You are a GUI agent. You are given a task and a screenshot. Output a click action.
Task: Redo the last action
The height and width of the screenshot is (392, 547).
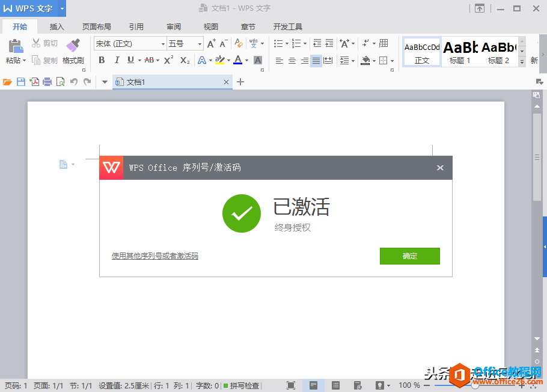[x=87, y=82]
